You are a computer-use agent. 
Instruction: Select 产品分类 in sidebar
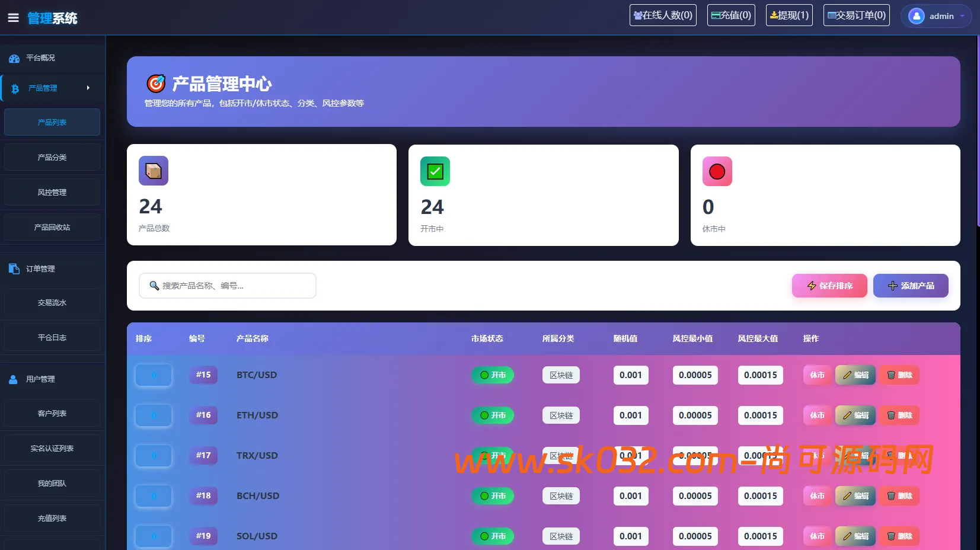(x=52, y=157)
